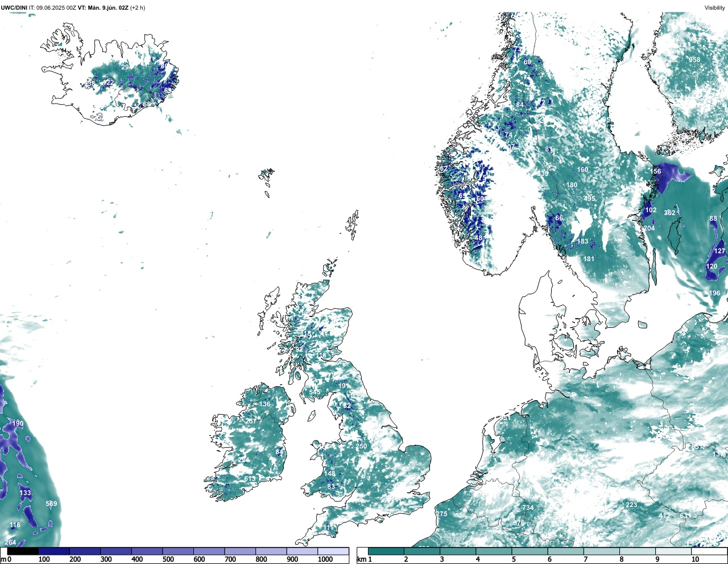Click the 'Visibility' title at top right

click(x=714, y=8)
